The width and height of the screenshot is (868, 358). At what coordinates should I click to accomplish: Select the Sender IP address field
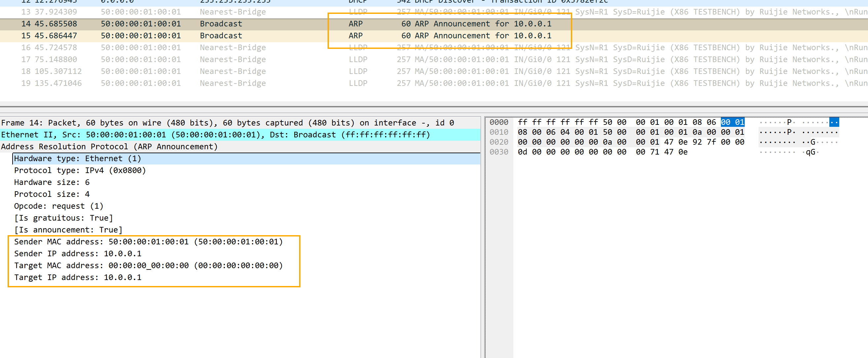click(x=78, y=254)
